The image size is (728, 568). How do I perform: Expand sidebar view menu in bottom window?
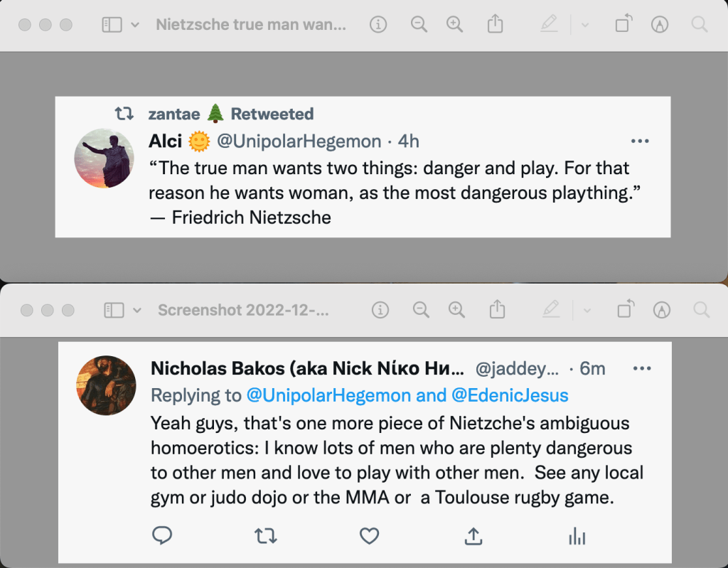click(137, 310)
